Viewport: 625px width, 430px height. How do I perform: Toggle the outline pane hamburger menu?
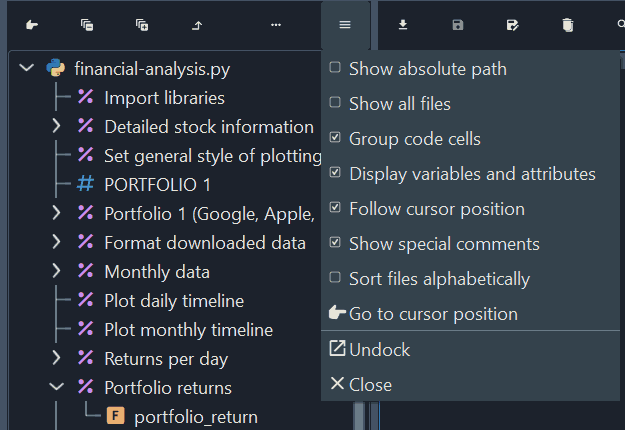pyautogui.click(x=345, y=25)
